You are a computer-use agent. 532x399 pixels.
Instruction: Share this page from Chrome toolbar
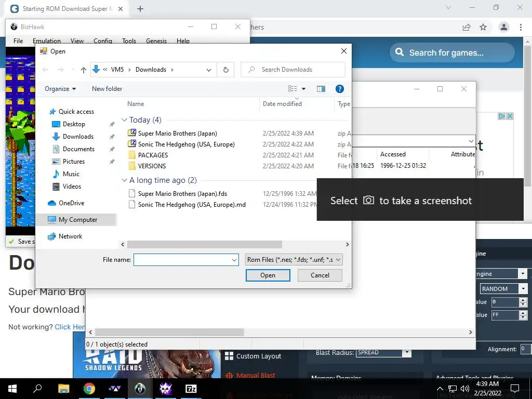tap(467, 27)
